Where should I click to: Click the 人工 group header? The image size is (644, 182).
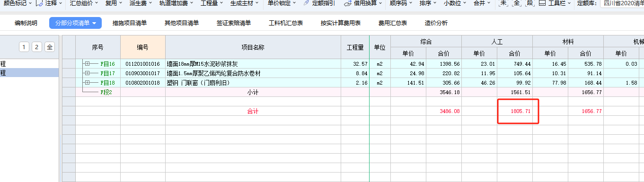pos(497,42)
